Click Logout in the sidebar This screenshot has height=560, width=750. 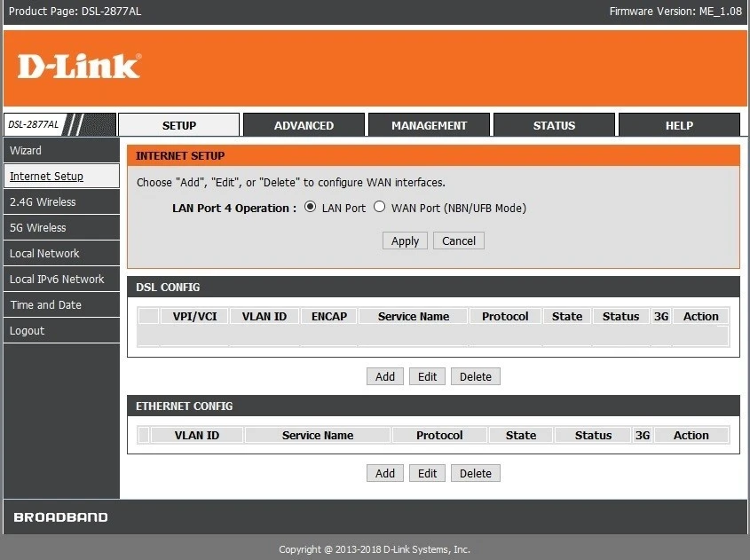point(61,331)
